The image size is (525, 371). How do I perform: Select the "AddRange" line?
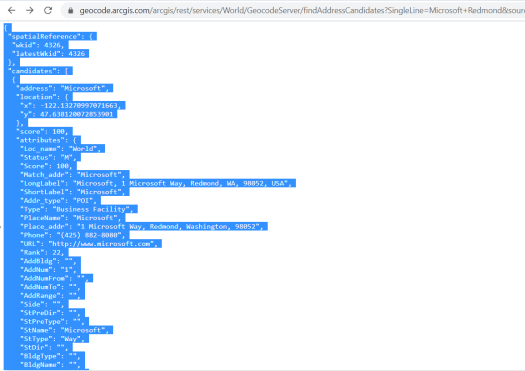coord(52,296)
